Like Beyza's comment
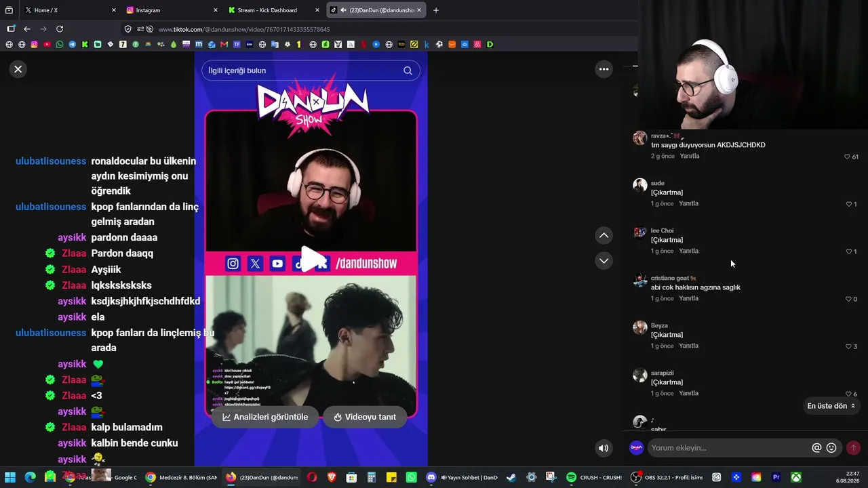Image resolution: width=868 pixels, height=488 pixels. pyautogui.click(x=848, y=346)
